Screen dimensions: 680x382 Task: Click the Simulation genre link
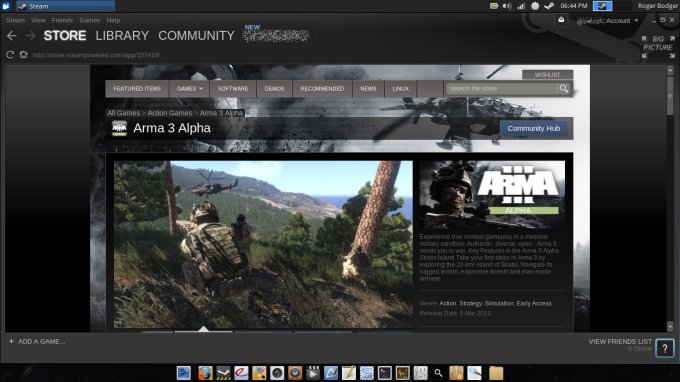[499, 303]
